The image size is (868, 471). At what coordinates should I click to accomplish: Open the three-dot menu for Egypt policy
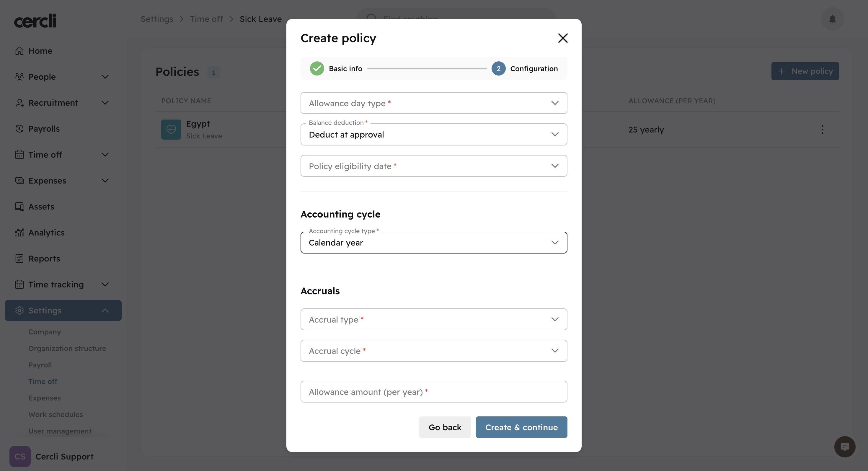coord(822,129)
